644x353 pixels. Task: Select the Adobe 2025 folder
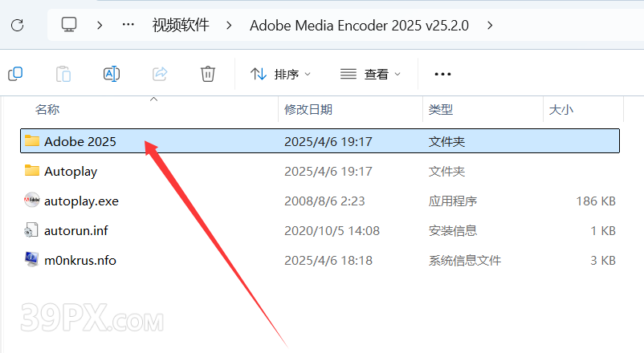pyautogui.click(x=320, y=141)
